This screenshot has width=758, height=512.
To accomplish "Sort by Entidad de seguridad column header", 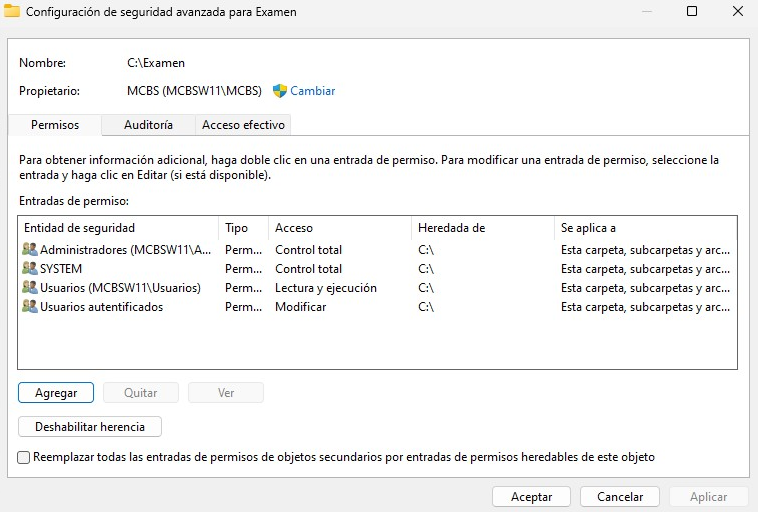I will pyautogui.click(x=118, y=228).
